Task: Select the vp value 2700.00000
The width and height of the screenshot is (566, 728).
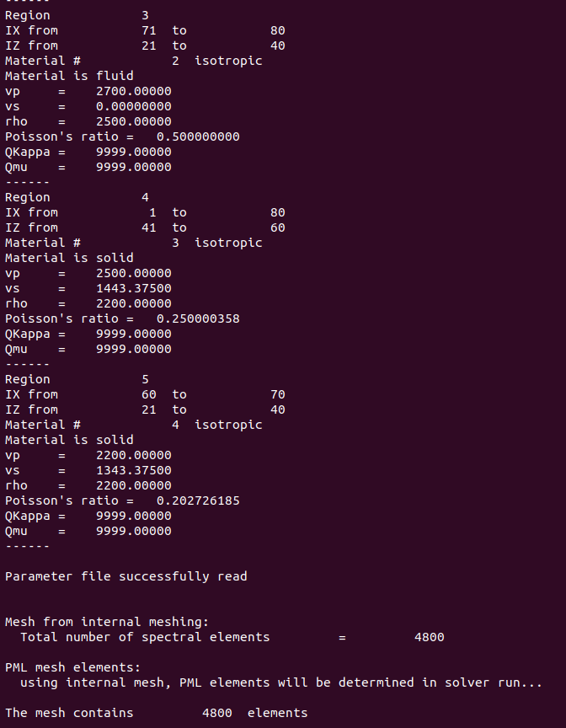Action: (x=133, y=91)
